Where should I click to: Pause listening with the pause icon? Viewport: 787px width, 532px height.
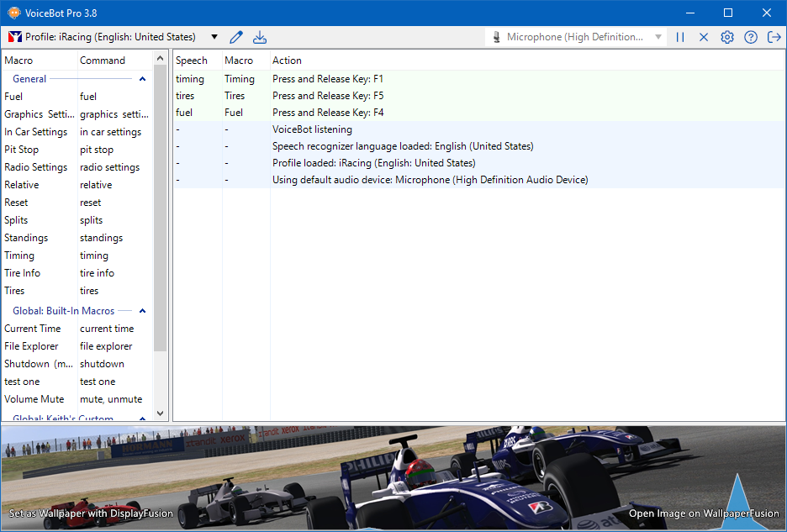pyautogui.click(x=680, y=37)
